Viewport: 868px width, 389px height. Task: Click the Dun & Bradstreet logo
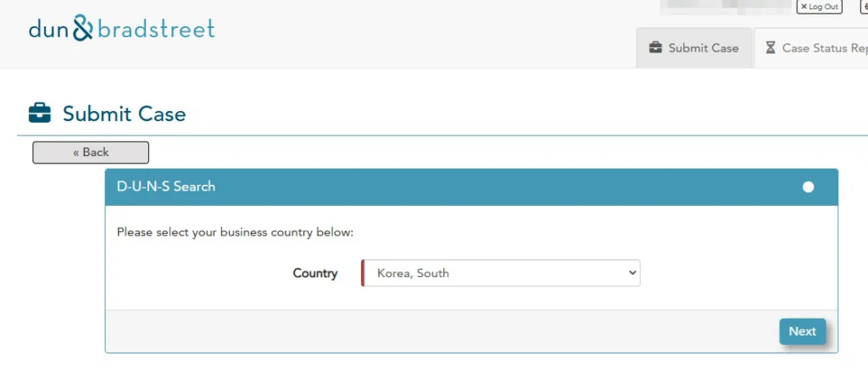point(122,28)
